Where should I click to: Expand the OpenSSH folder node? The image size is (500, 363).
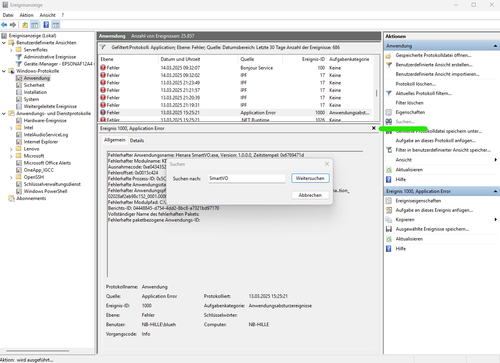tap(11, 177)
